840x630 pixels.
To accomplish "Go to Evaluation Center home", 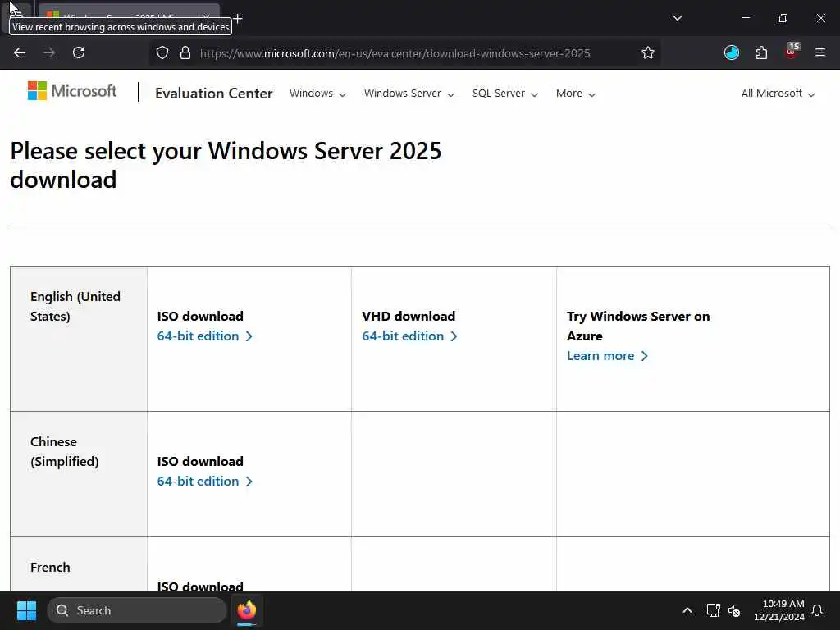I will (214, 94).
